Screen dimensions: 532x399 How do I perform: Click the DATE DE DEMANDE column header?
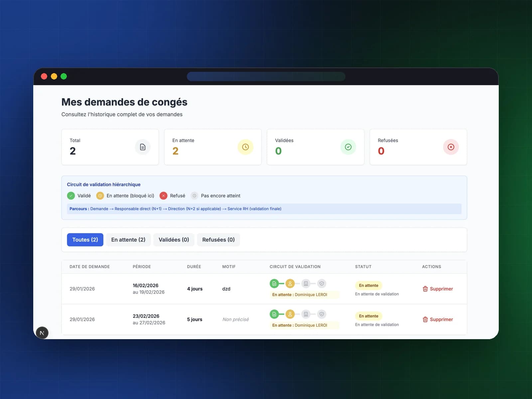click(x=90, y=267)
